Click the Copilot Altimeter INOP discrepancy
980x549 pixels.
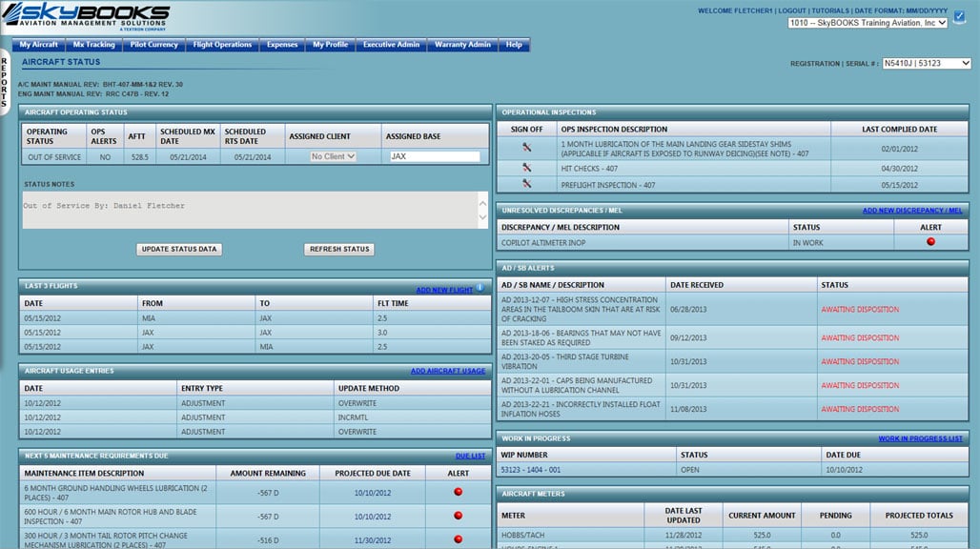tap(543, 243)
